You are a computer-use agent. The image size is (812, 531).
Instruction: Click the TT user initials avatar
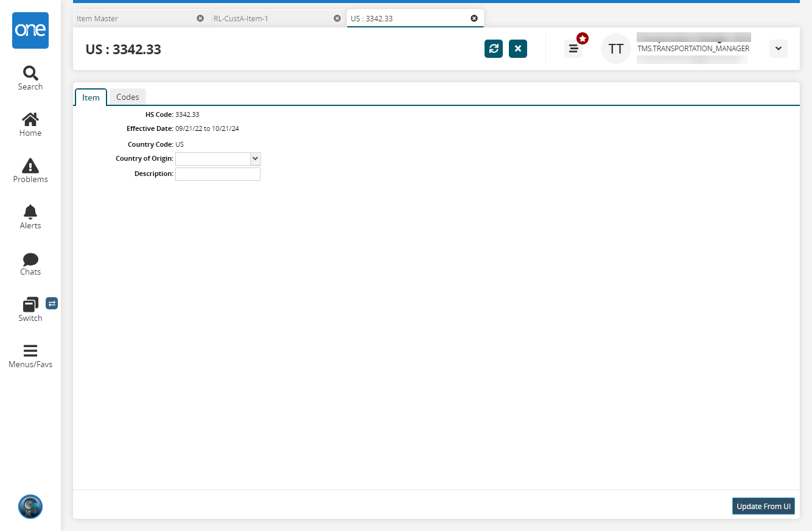[616, 49]
